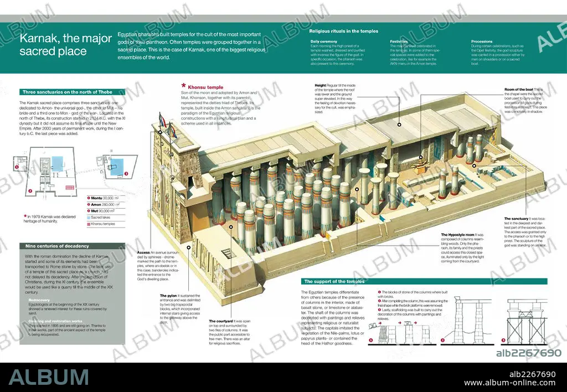The height and width of the screenshot is (392, 567).
Task: Click step 1 column-building diagram marker
Action: (x=370, y=341)
